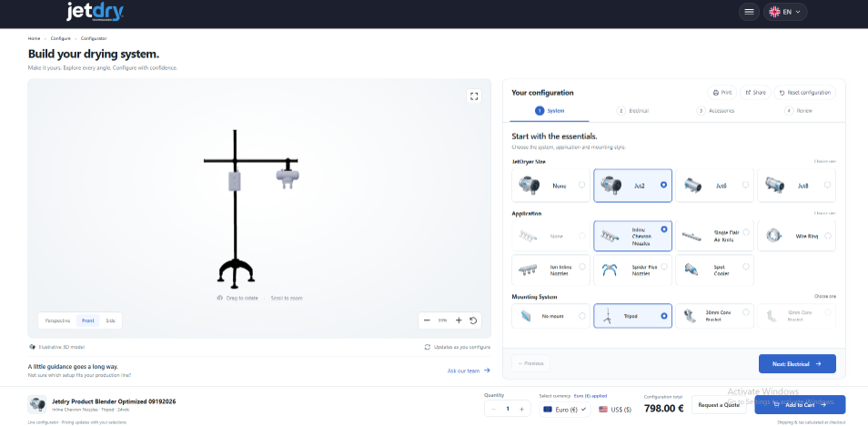Click the Illustrative 3D model cube icon

[32, 347]
